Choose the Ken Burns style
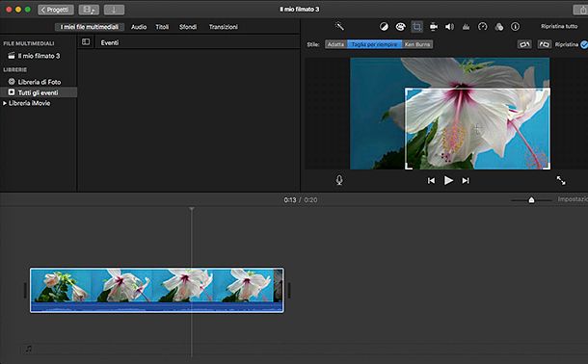Viewport: 588px width, 364px height. (417, 44)
